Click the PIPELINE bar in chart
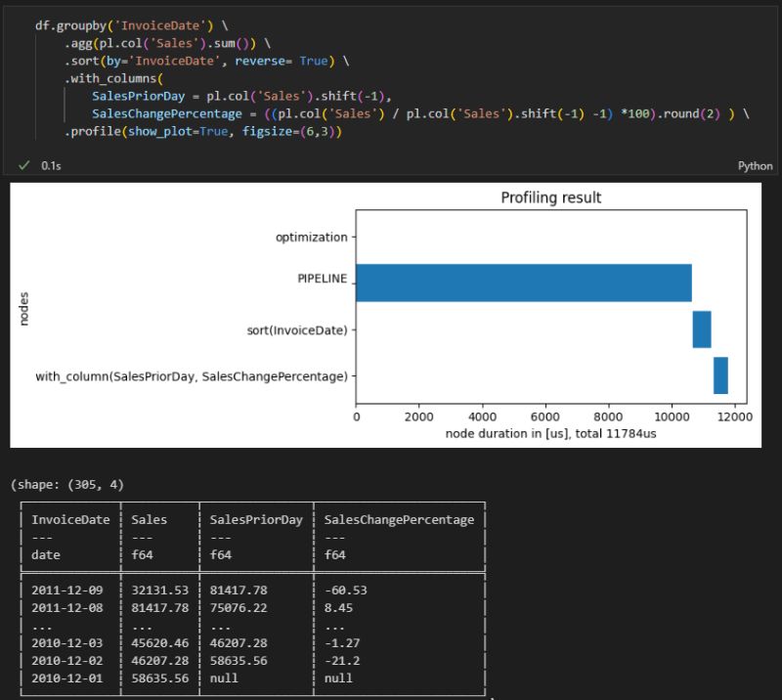The image size is (782, 700). [524, 283]
